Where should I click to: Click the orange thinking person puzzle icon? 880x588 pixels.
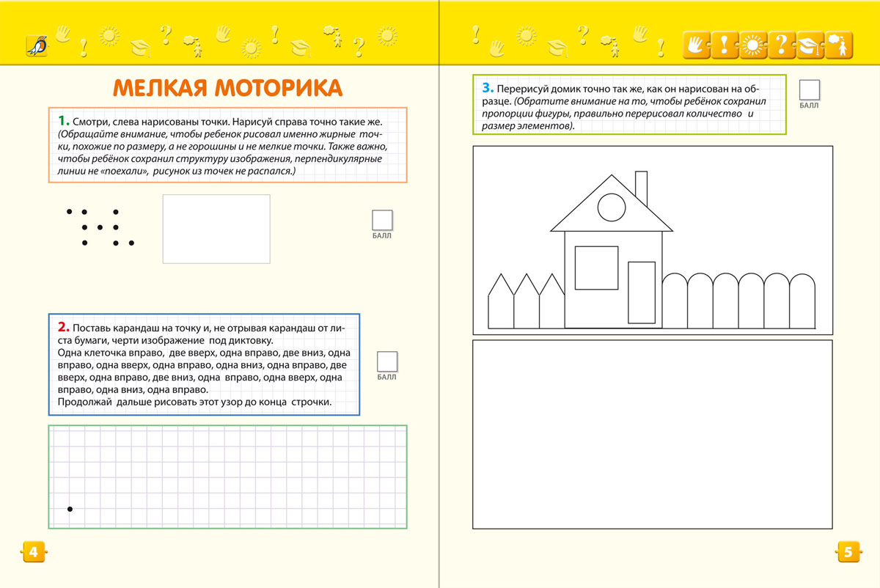[838, 45]
